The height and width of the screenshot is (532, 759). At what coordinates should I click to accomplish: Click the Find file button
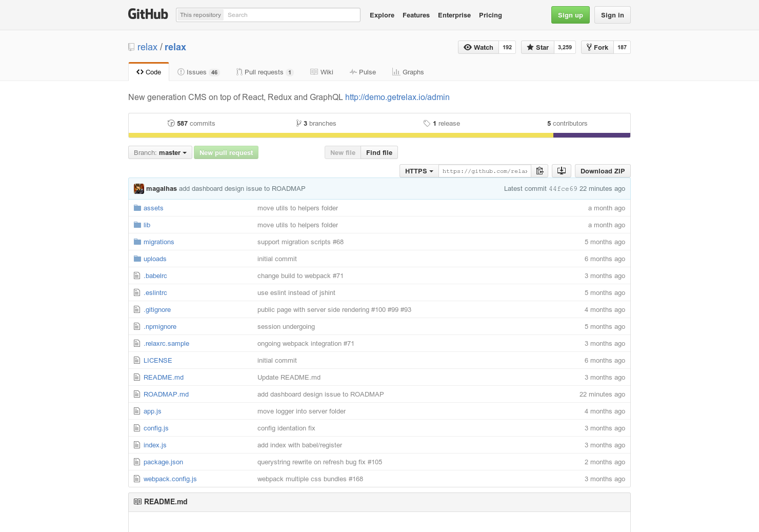tap(379, 152)
